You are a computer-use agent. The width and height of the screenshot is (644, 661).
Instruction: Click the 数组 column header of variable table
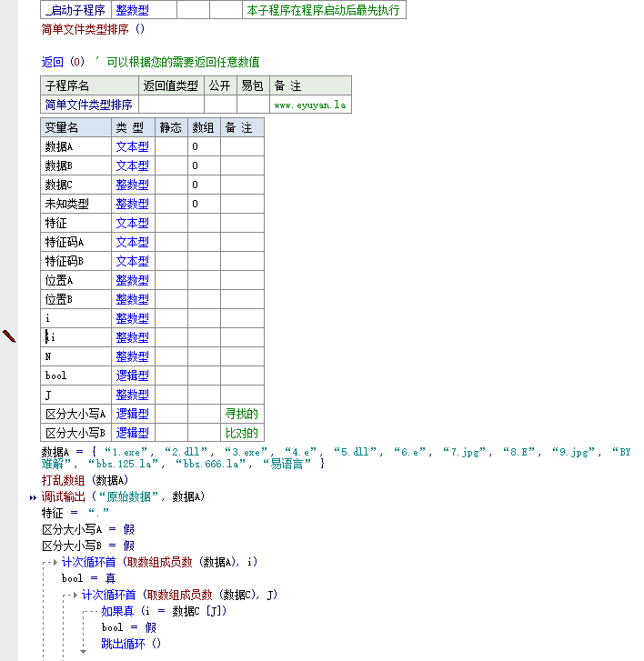[204, 127]
